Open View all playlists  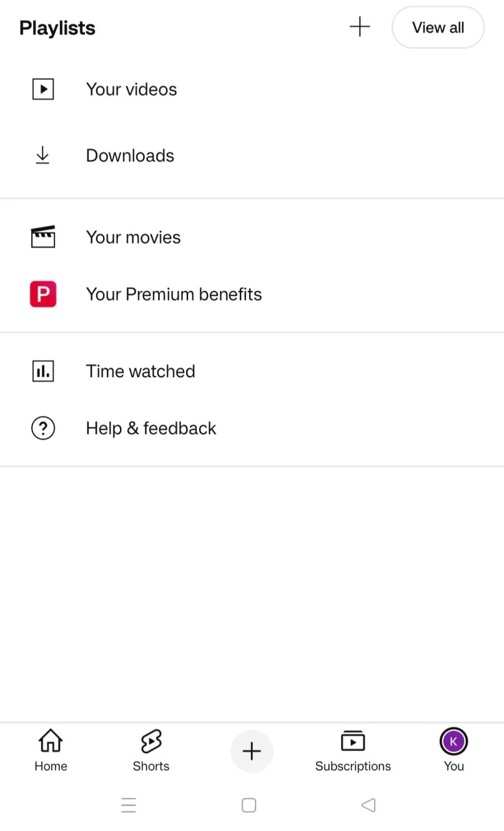tap(438, 27)
